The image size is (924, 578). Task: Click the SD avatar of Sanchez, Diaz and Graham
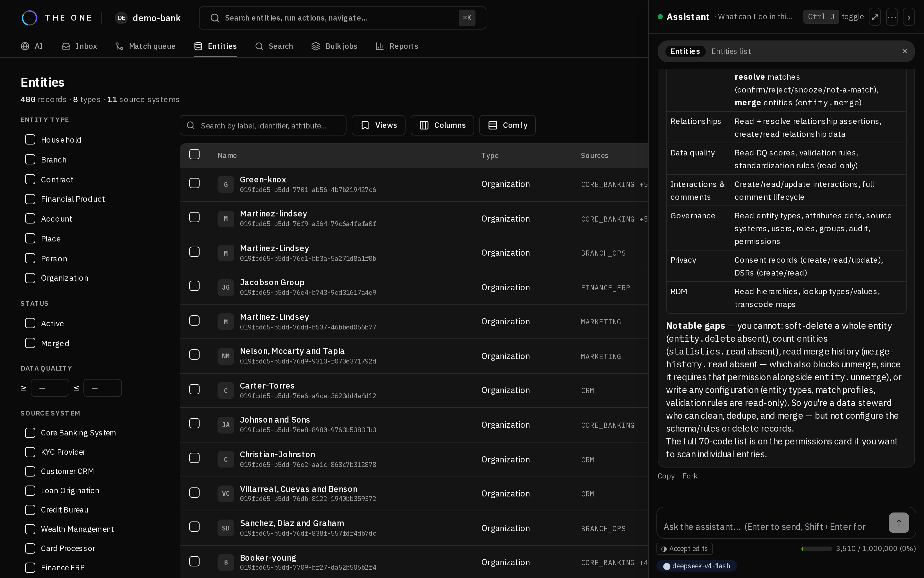click(x=226, y=528)
